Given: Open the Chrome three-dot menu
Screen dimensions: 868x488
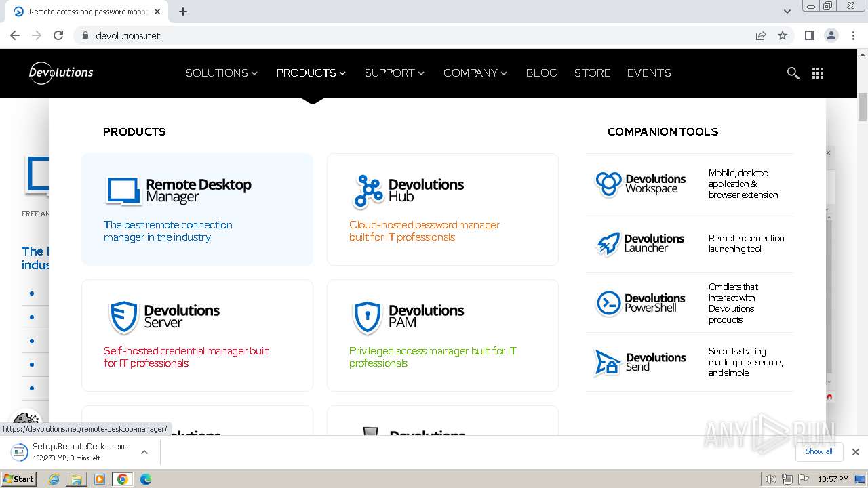Looking at the screenshot, I should [854, 35].
